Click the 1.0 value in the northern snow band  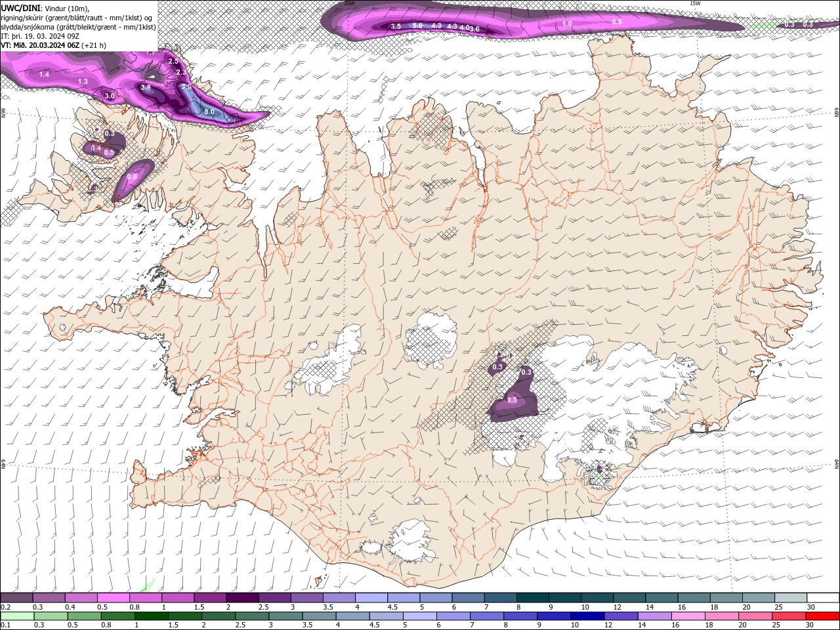click(x=567, y=24)
